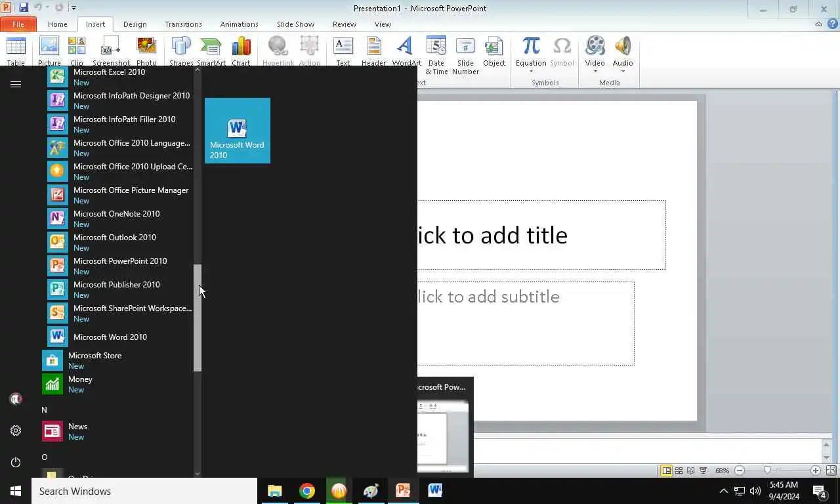Open the File tab
The height and width of the screenshot is (504, 840).
coord(18,24)
